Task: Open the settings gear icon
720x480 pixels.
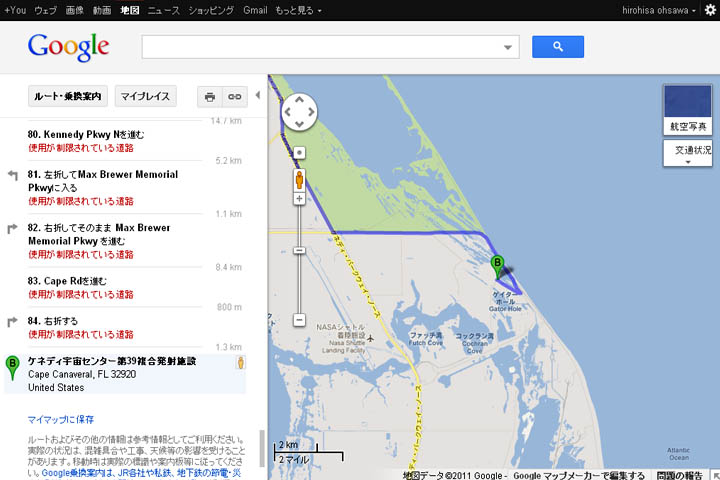Action: click(x=710, y=10)
